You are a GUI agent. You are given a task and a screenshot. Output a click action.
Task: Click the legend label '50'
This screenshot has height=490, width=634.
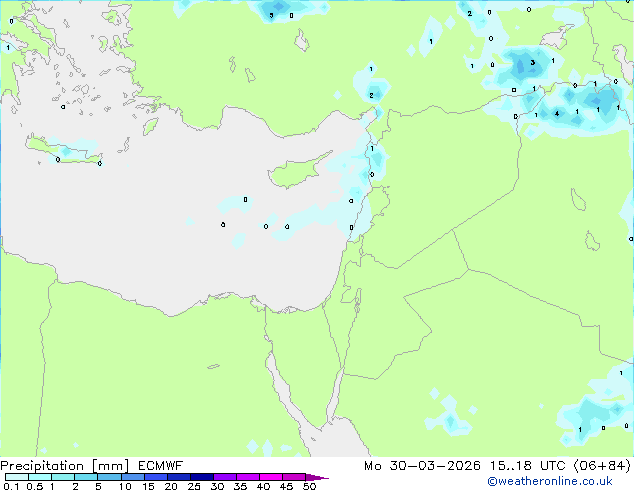tap(309, 486)
